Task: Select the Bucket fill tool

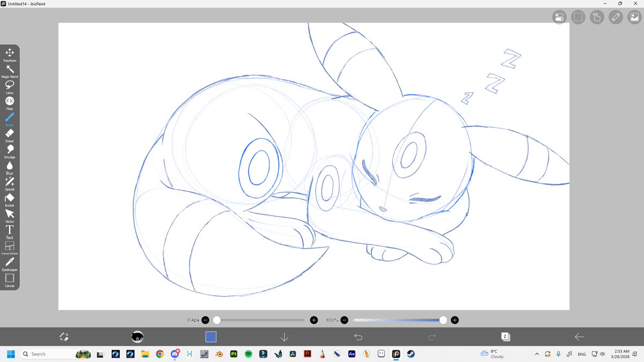Action: pyautogui.click(x=9, y=197)
